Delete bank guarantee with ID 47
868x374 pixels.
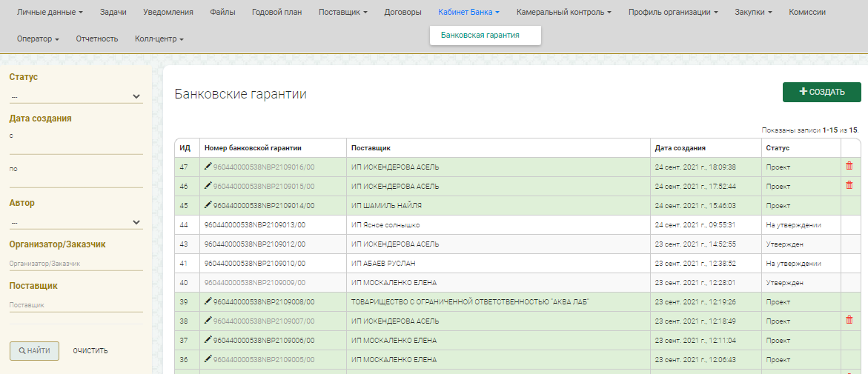849,166
